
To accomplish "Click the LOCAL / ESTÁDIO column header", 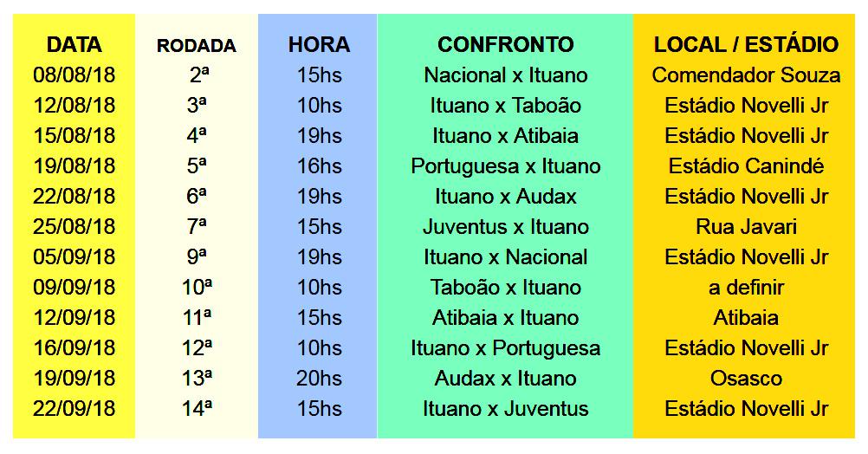I will point(746,44).
